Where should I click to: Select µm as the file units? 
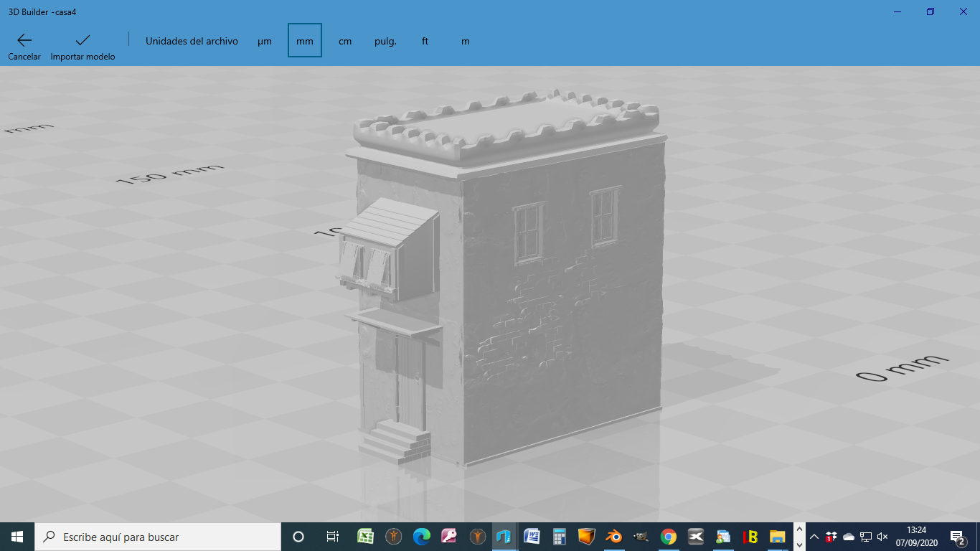265,41
